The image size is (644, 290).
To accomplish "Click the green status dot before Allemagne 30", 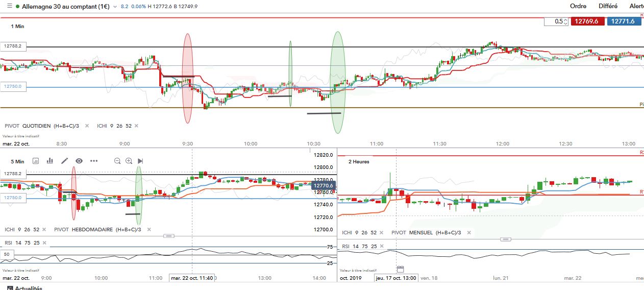I will tap(18, 7).
